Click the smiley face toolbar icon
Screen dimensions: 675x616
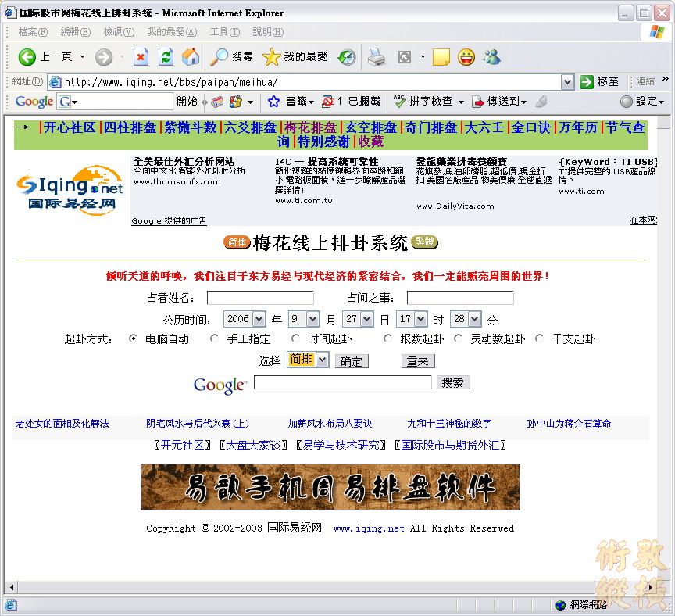tap(466, 57)
